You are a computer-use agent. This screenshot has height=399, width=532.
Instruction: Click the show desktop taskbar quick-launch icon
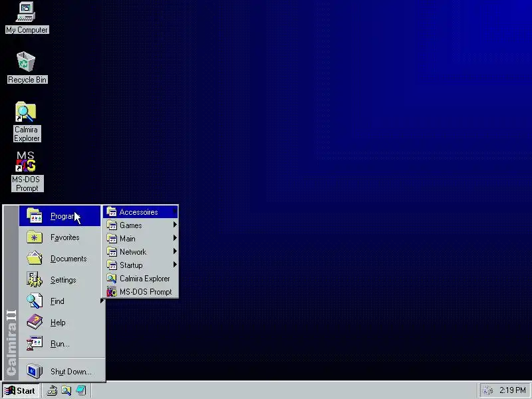52,390
